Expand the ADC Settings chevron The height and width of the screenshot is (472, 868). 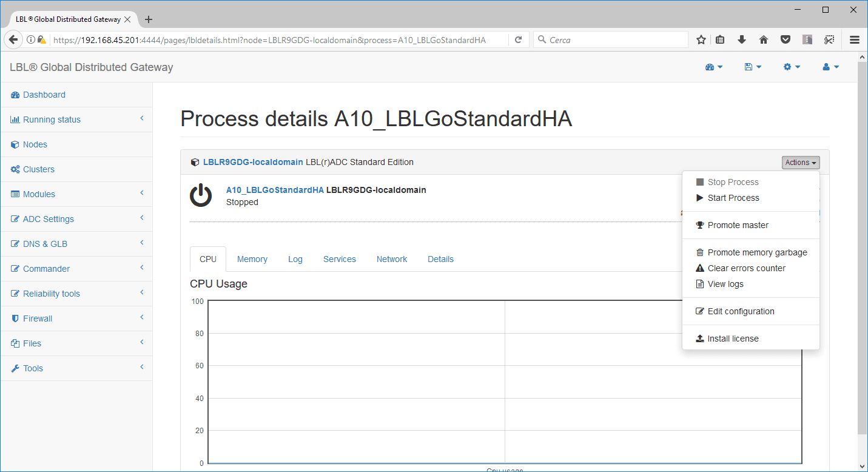click(142, 218)
